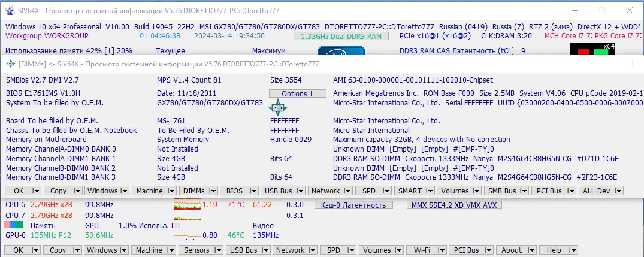Open the Wi-Fi button
644x257 pixels.
pos(421,250)
